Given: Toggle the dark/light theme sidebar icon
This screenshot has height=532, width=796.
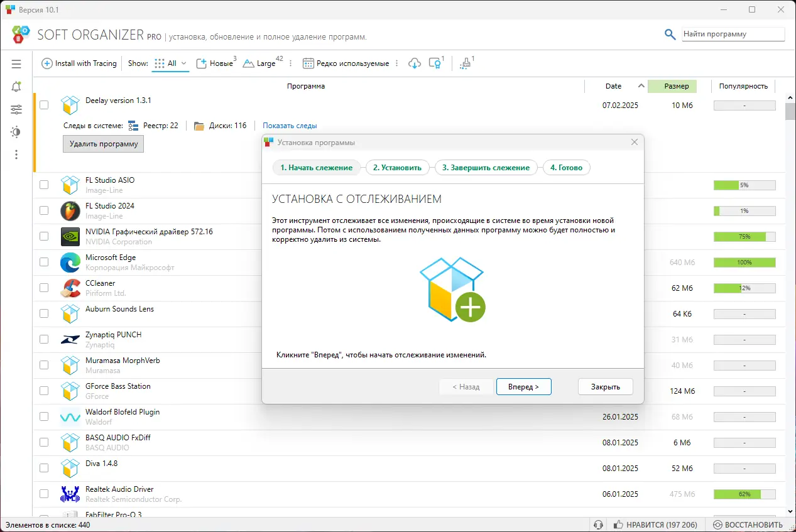Looking at the screenshot, I should coord(16,132).
